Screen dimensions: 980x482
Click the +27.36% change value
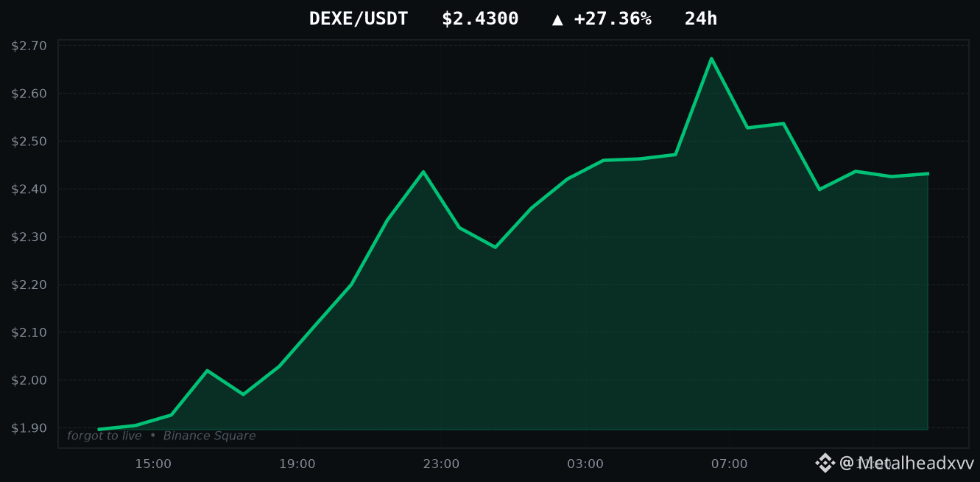613,18
